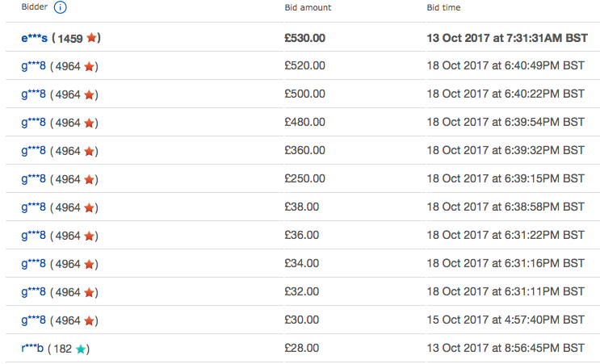Click the Bid time column header
Screen dimensions: 600x364
tap(443, 7)
